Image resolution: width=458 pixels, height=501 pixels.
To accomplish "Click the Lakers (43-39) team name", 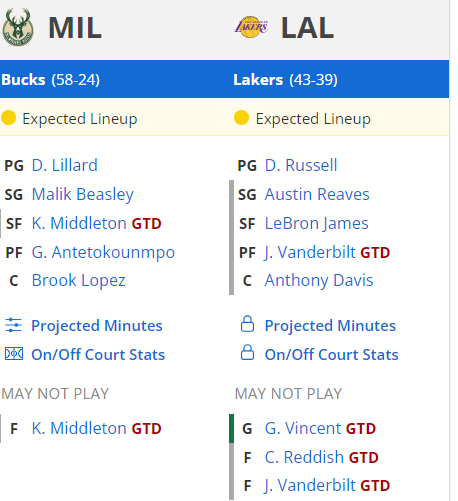I will click(285, 80).
